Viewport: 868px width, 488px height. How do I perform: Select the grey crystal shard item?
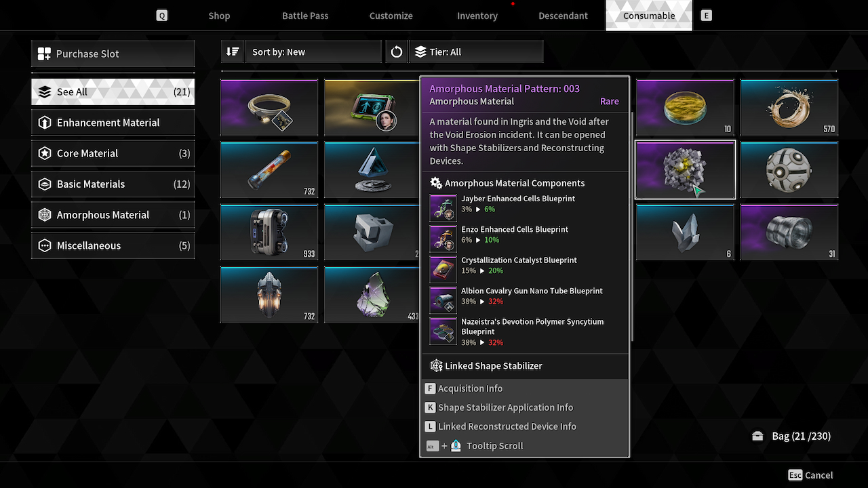[685, 232]
